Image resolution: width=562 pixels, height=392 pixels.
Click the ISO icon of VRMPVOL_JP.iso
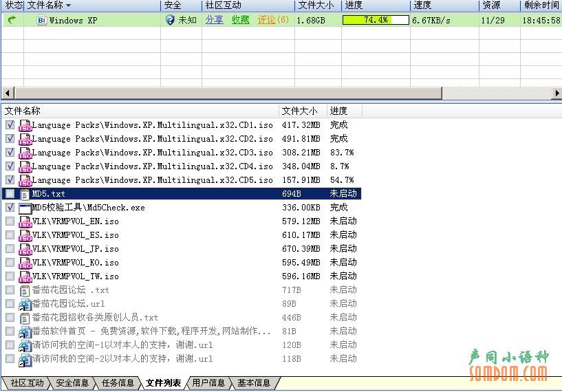(25, 249)
